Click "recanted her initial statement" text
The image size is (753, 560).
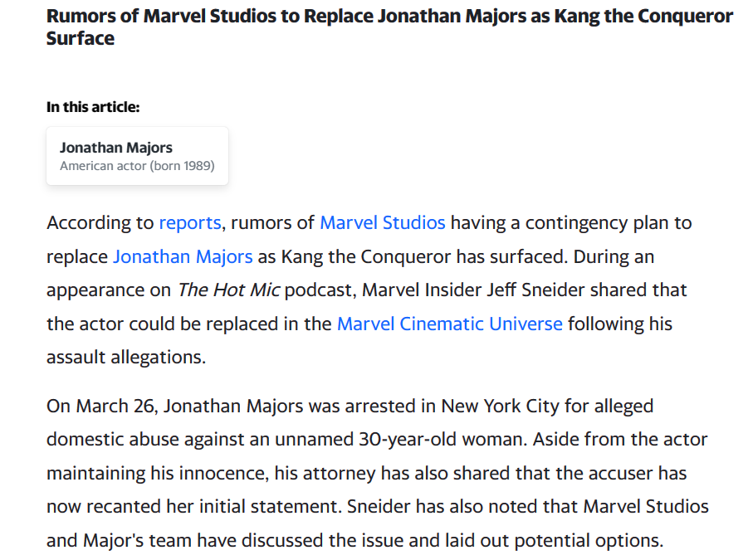(x=198, y=507)
